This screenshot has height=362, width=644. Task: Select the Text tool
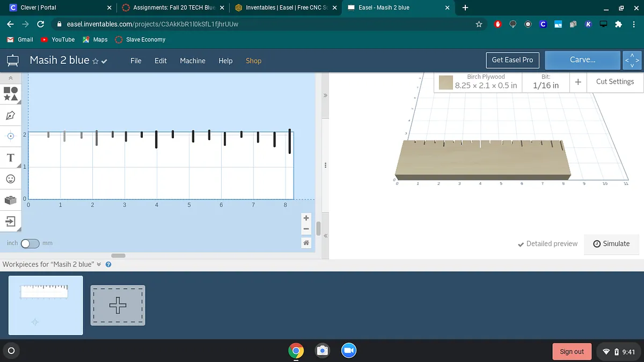pyautogui.click(x=11, y=158)
